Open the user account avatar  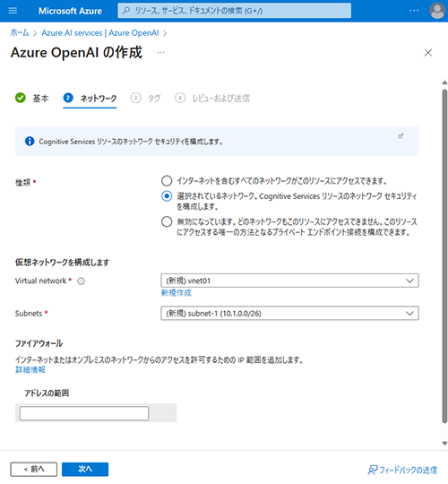437,11
